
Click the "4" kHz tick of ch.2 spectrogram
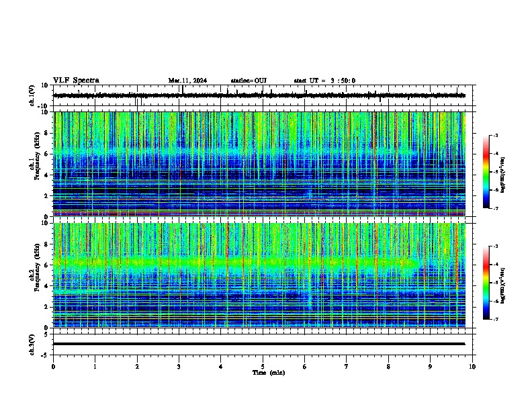click(48, 286)
